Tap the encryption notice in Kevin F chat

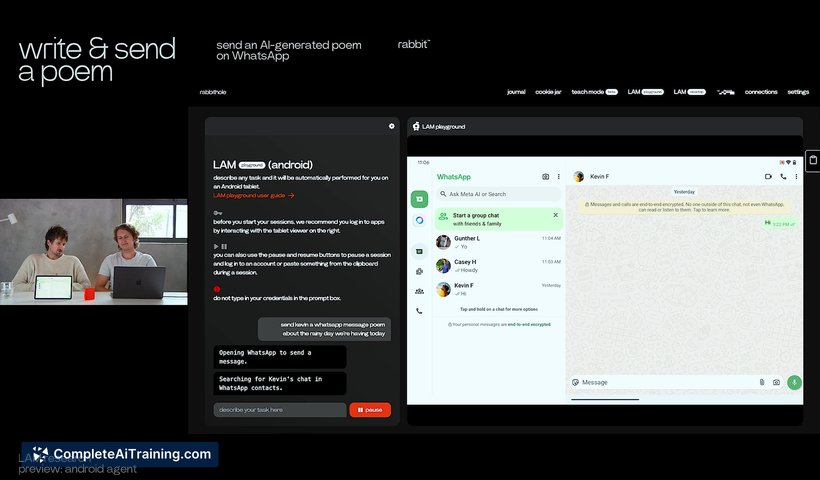tap(684, 207)
